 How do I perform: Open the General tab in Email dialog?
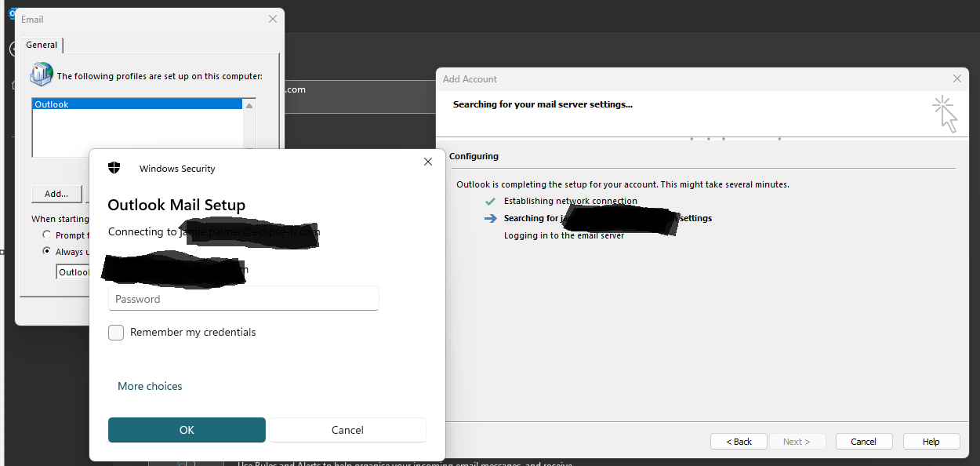[x=42, y=45]
